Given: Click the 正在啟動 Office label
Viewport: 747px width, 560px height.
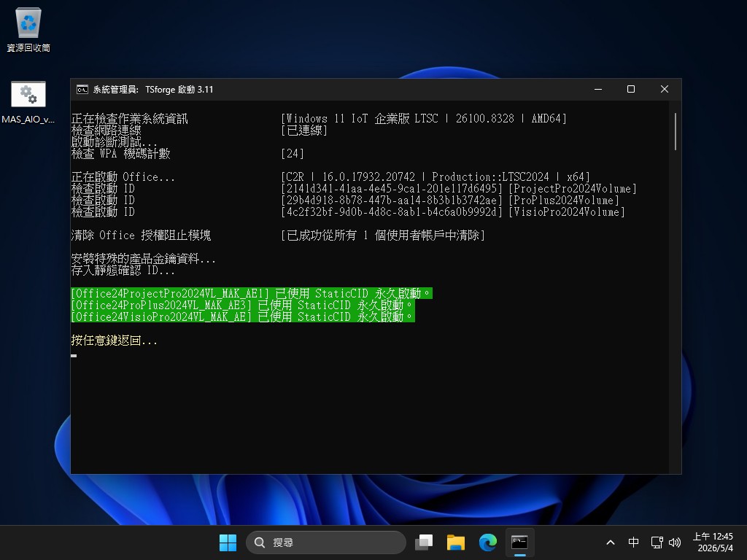Looking at the screenshot, I should coord(123,176).
